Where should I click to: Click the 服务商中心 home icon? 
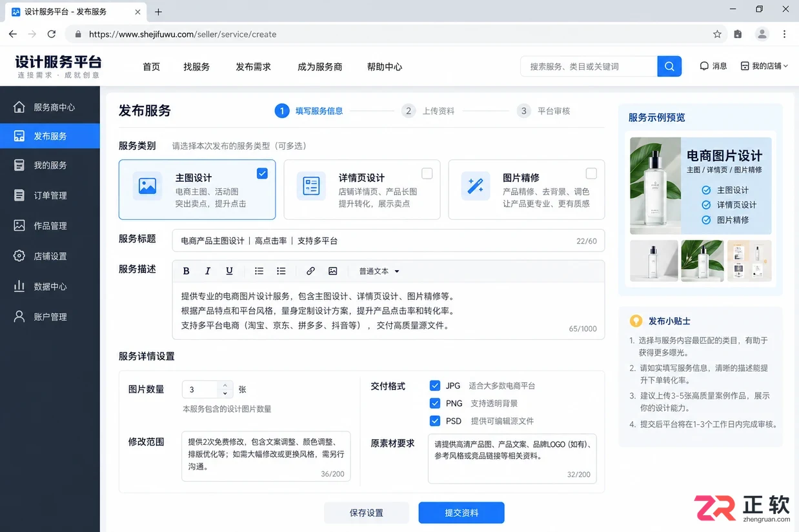19,107
